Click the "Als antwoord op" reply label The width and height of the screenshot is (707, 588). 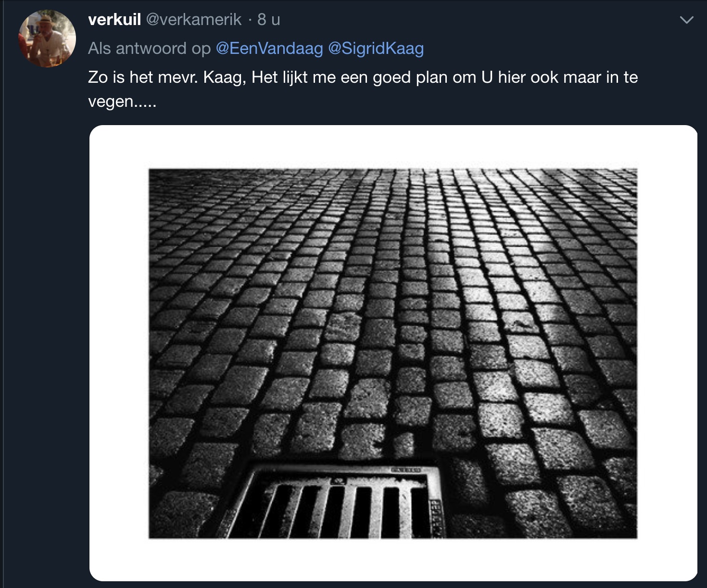(149, 49)
